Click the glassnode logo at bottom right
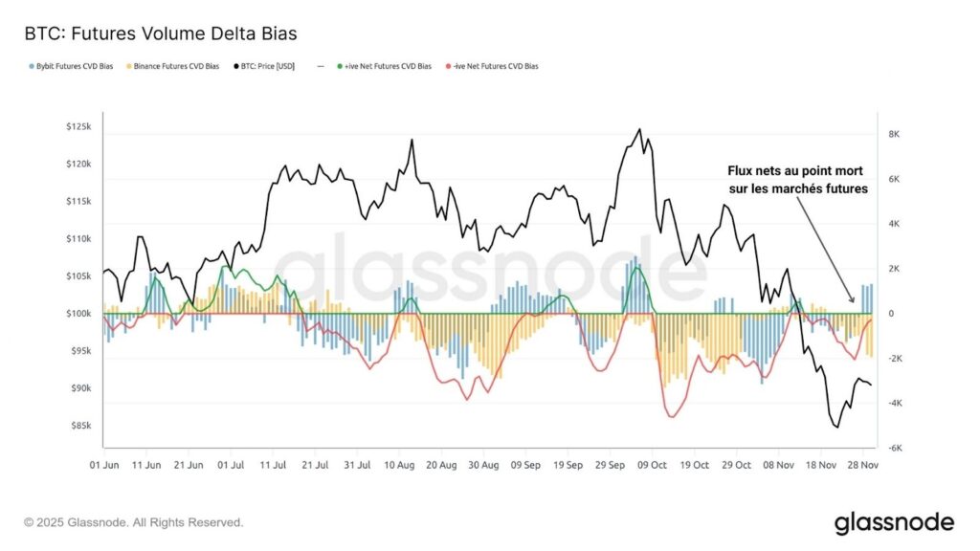 pos(894,522)
